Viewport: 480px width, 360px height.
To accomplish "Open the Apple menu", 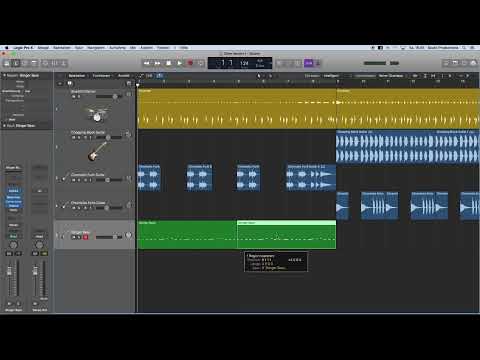I will pyautogui.click(x=6, y=48).
